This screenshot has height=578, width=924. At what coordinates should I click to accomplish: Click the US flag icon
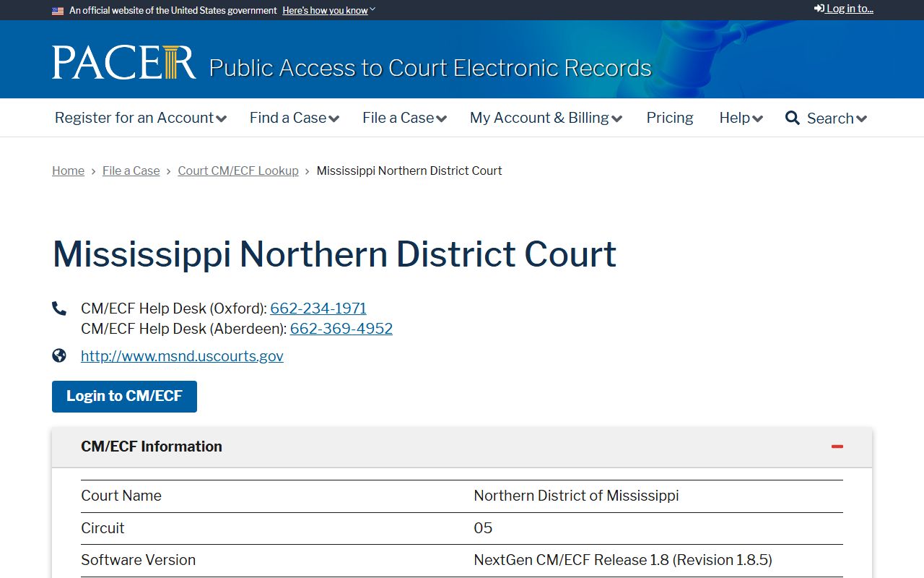(x=58, y=11)
